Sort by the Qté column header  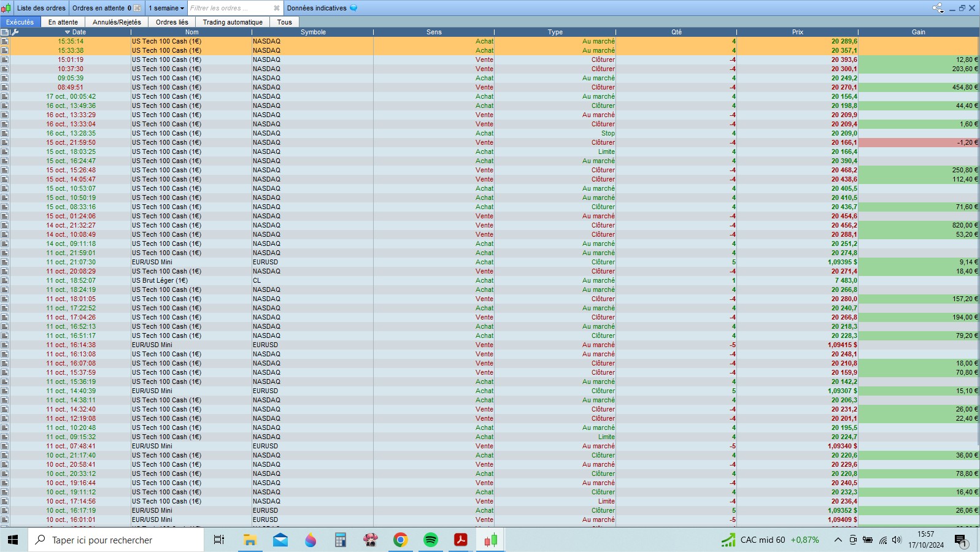coord(676,32)
